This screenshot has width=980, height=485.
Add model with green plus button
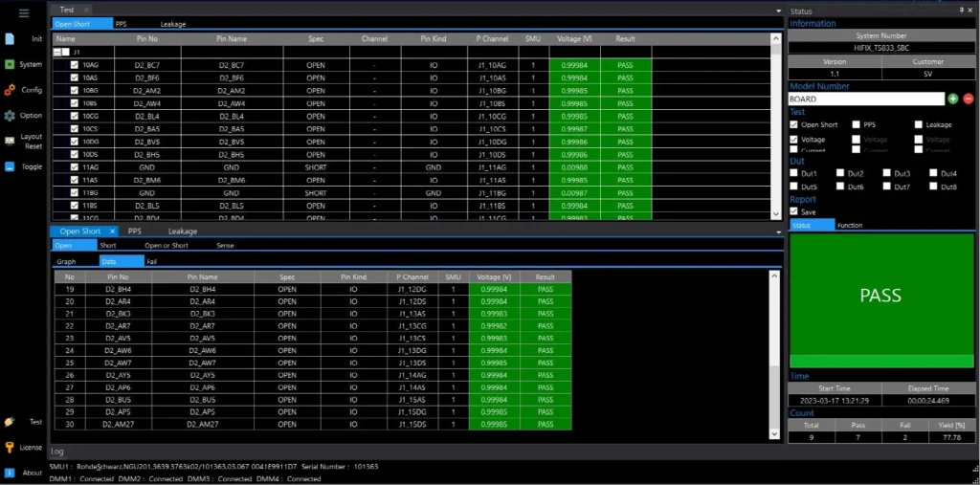952,99
